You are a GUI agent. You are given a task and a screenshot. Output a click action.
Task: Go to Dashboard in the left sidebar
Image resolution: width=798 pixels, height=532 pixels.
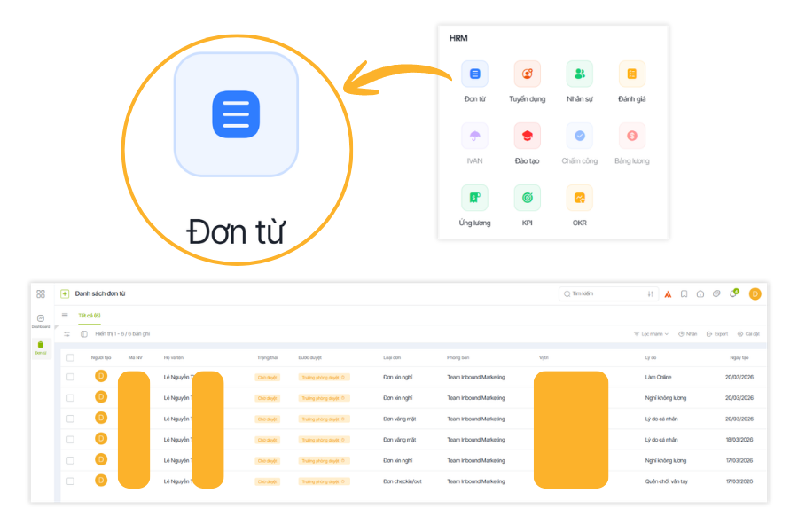[41, 320]
